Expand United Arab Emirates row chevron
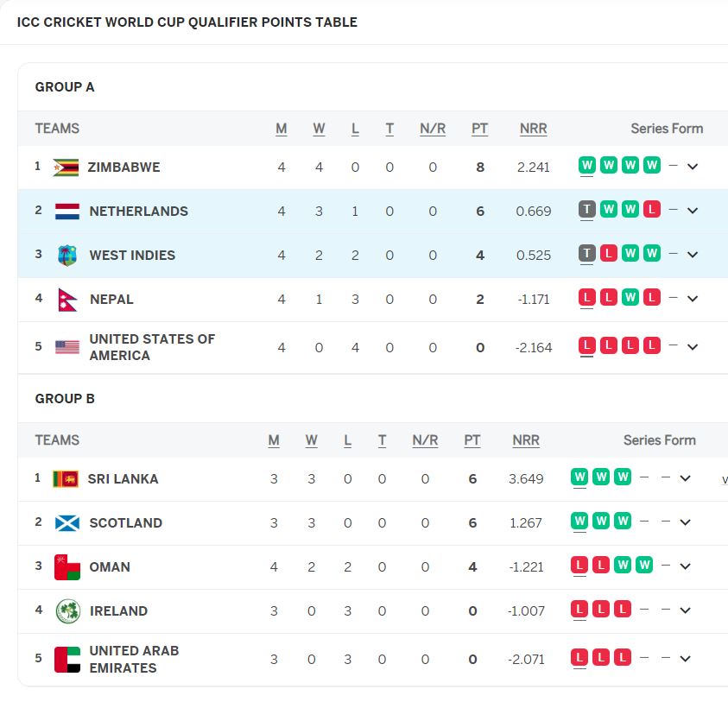Screen dimensions: 728x702 pos(686,659)
